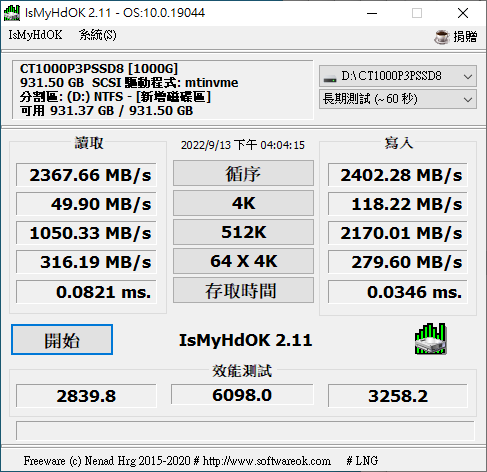Select the read value 316.19 MB/s
The image size is (487, 472).
(x=86, y=262)
